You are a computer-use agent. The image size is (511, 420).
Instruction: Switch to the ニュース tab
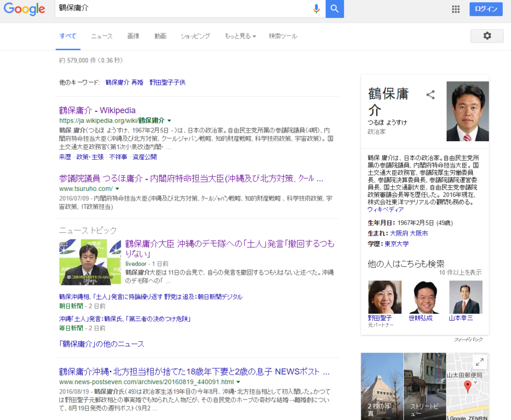click(102, 36)
